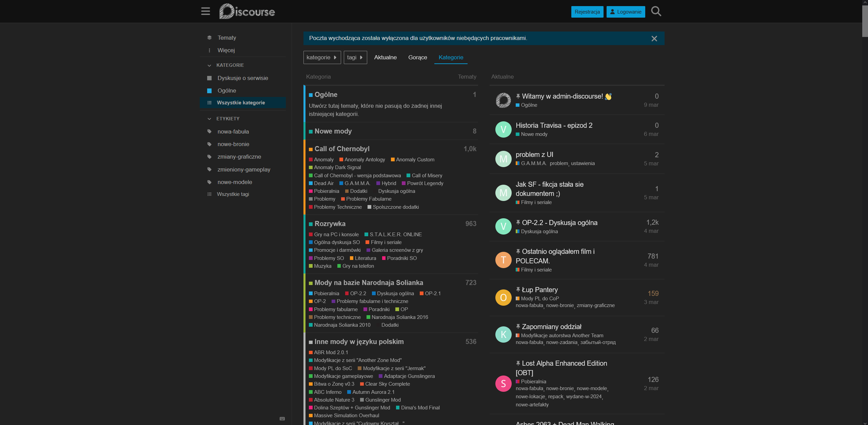Open Dyskusje o serwisie sidebar category
Image resolution: width=868 pixels, height=425 pixels.
243,78
